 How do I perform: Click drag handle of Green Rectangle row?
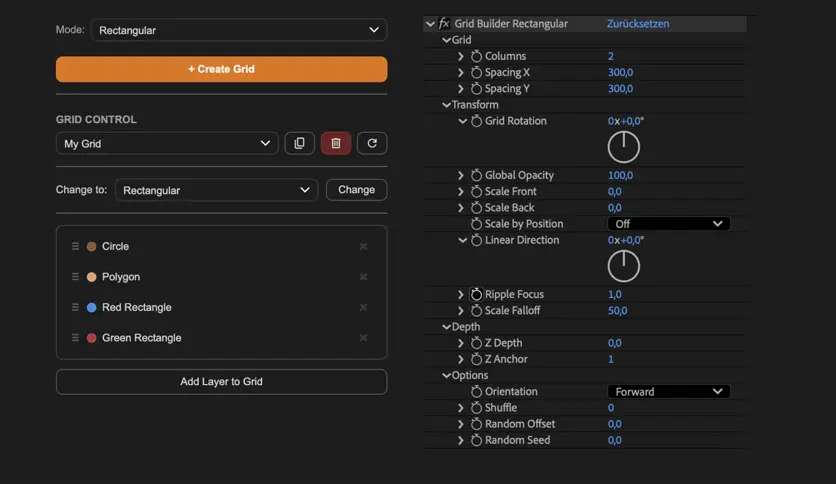75,338
